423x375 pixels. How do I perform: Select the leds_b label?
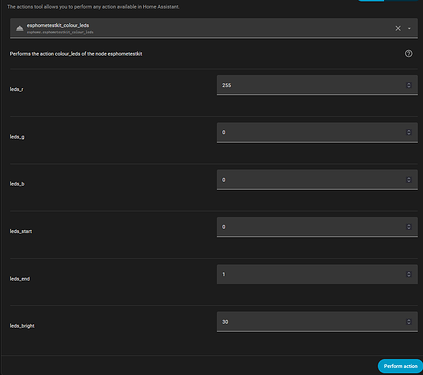coord(17,184)
